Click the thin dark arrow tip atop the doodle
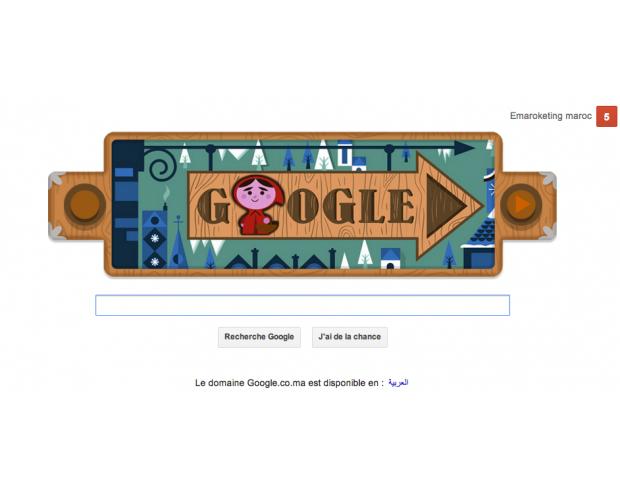This screenshot has width=620, height=490. pyautogui.click(x=464, y=148)
